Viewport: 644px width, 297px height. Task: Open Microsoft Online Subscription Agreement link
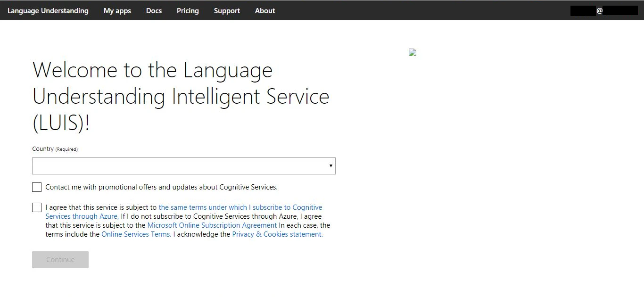click(212, 225)
